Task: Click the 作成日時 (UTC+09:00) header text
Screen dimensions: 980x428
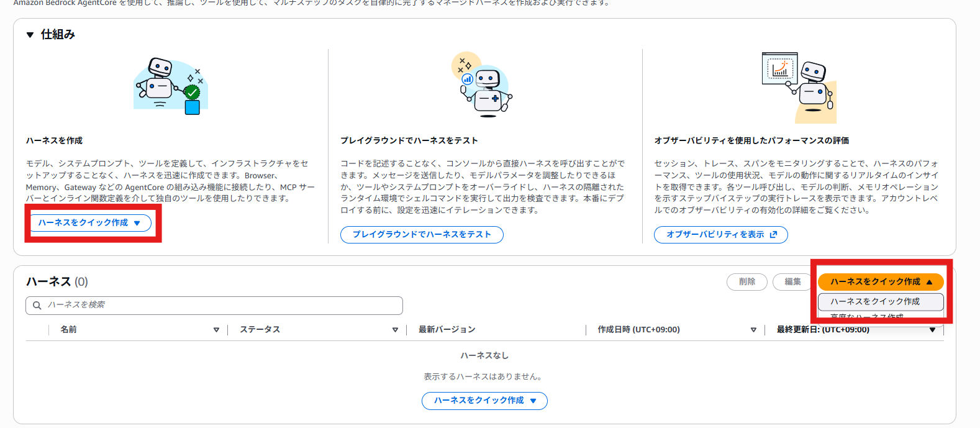Action: 638,330
